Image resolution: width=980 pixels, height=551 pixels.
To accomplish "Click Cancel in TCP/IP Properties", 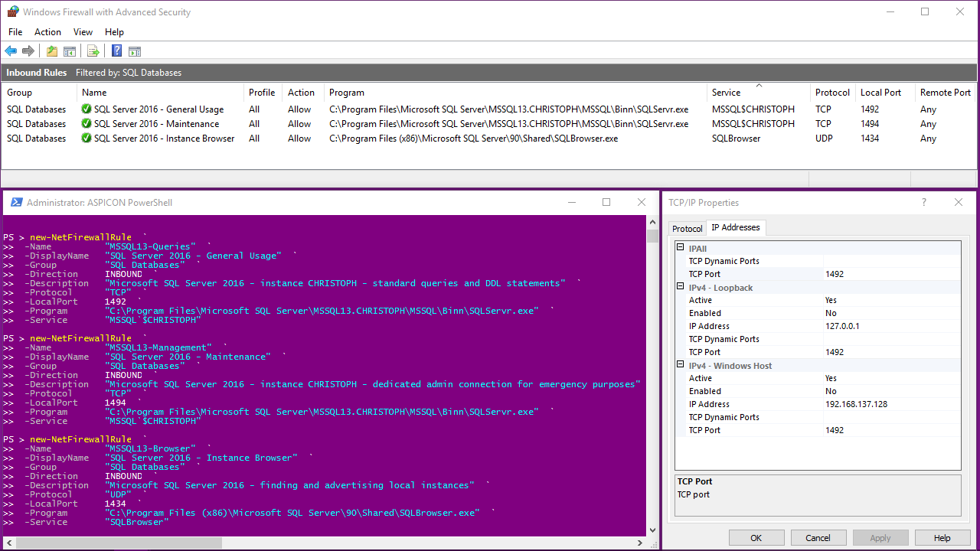I will 818,538.
